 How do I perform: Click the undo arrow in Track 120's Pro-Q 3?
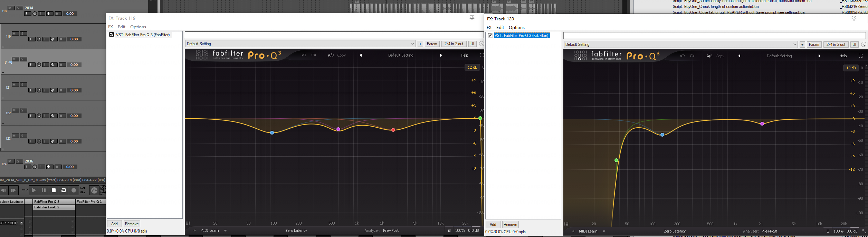tap(682, 56)
